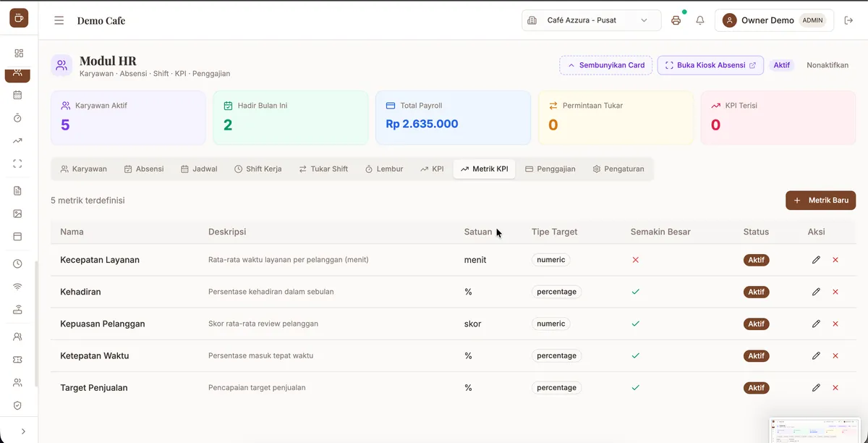
Task: Select the Aktif module status
Action: [782, 65]
